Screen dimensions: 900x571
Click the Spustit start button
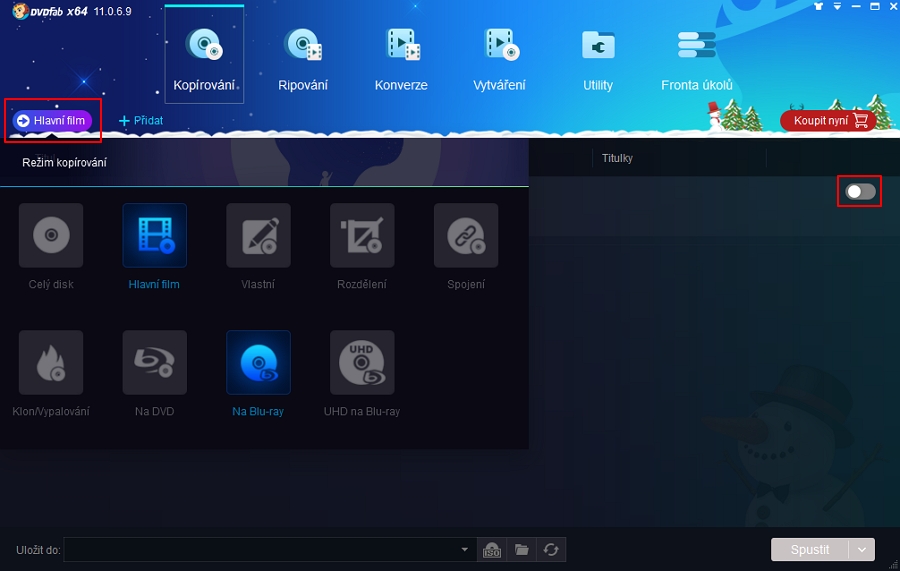[x=809, y=550]
